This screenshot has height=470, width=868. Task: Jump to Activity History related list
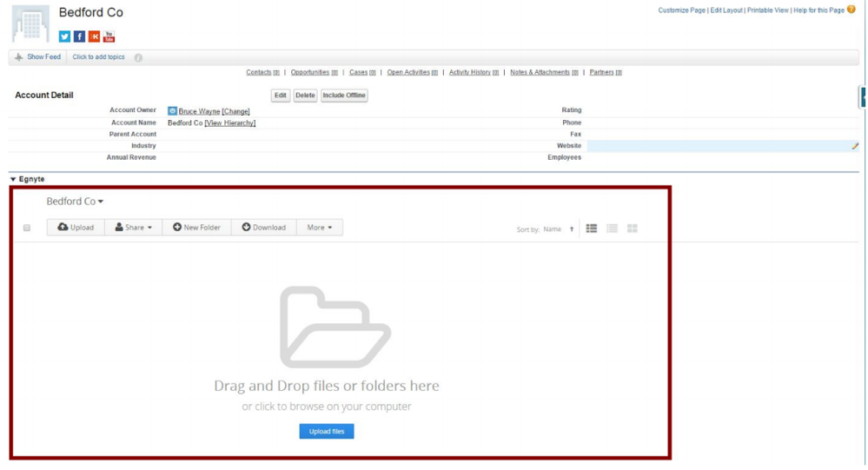(474, 72)
